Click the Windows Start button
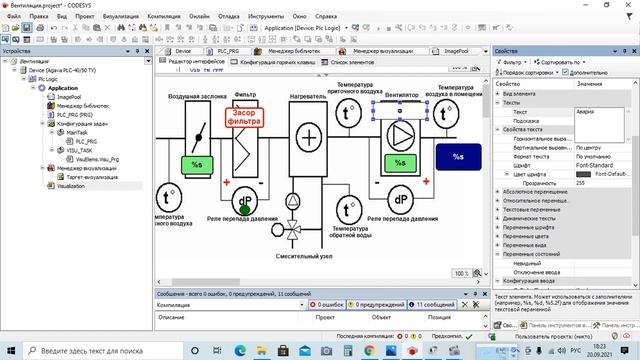This screenshot has height=360, width=640. click(x=11, y=351)
